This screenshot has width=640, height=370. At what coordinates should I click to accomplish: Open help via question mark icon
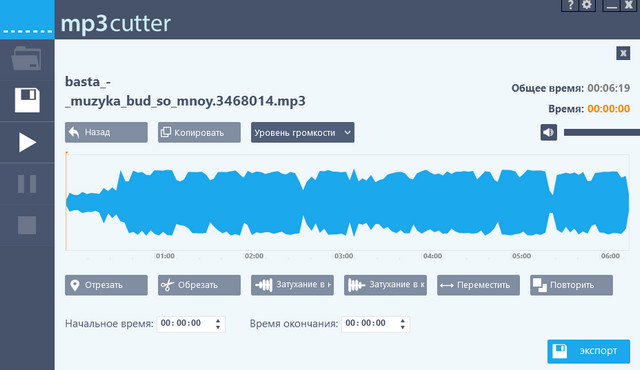click(570, 5)
